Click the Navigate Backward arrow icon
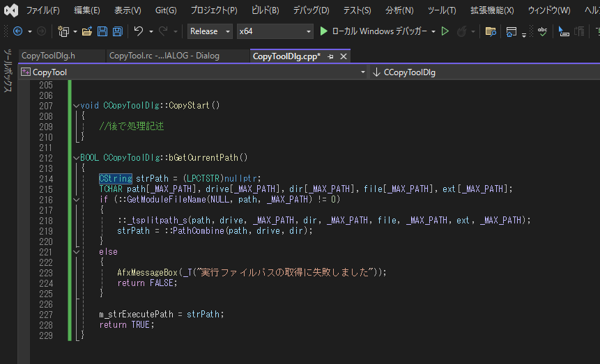Image resolution: width=600 pixels, height=364 pixels. coord(17,31)
